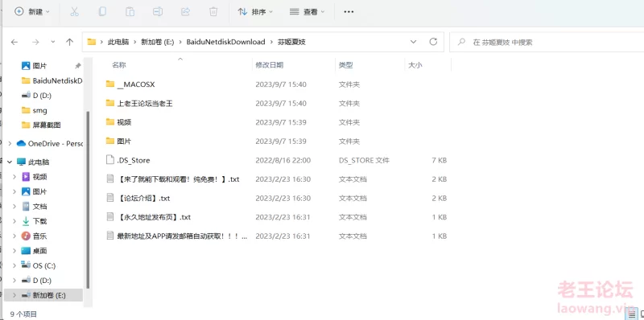Click 此电脑 in the address bar
The image size is (644, 320).
pos(118,42)
